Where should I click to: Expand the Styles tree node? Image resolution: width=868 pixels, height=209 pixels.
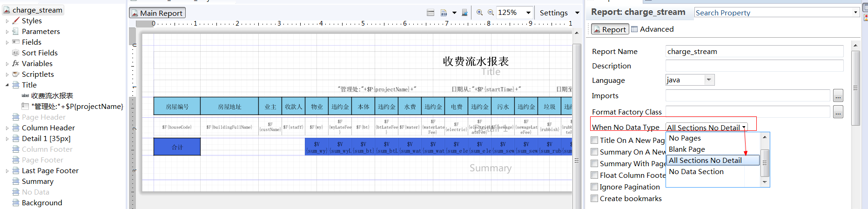(7, 21)
